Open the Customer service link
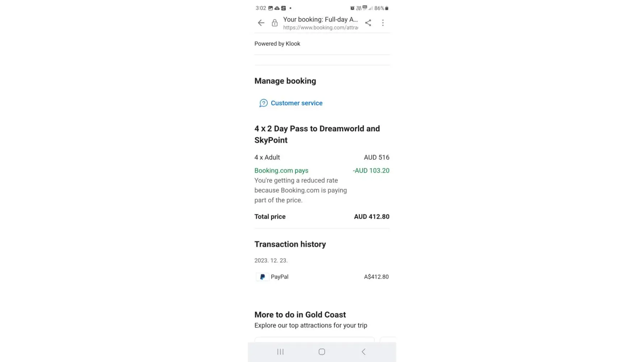The height and width of the screenshot is (362, 644). [296, 103]
